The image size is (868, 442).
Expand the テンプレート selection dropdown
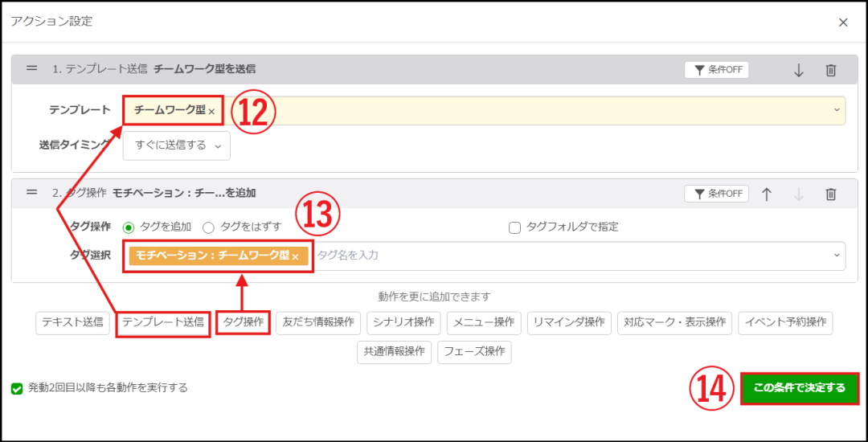tap(837, 110)
